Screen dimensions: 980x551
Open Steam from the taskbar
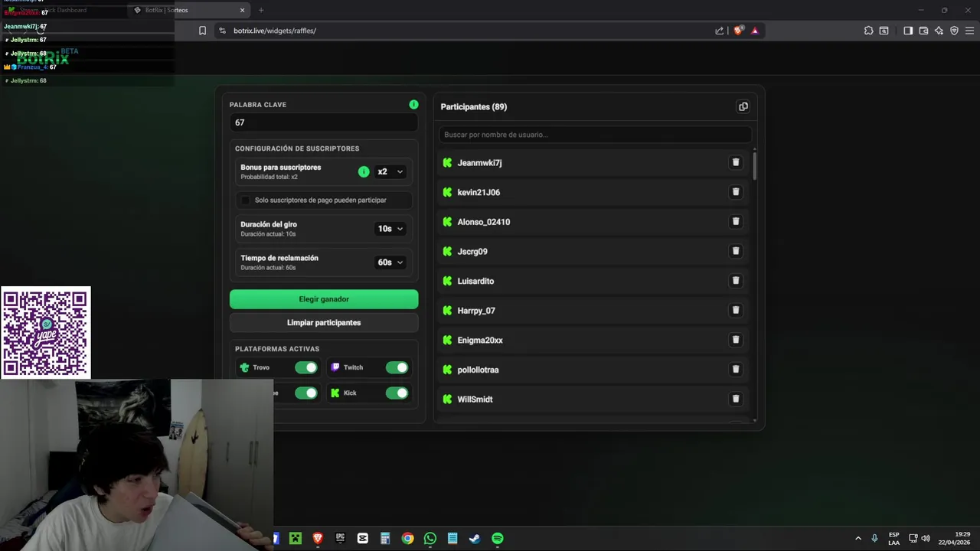click(x=475, y=539)
